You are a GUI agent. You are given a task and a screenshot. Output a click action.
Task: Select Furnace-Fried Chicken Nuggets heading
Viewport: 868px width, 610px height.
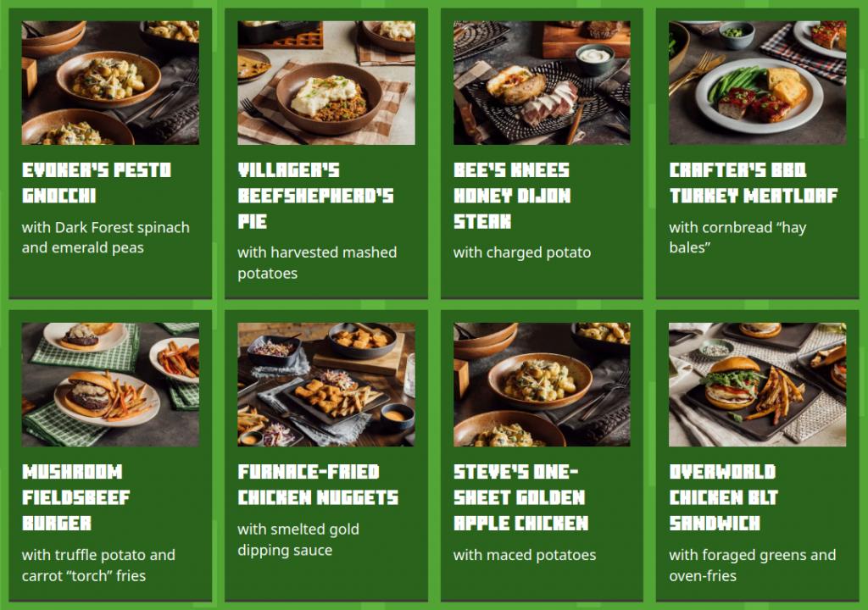(318, 485)
